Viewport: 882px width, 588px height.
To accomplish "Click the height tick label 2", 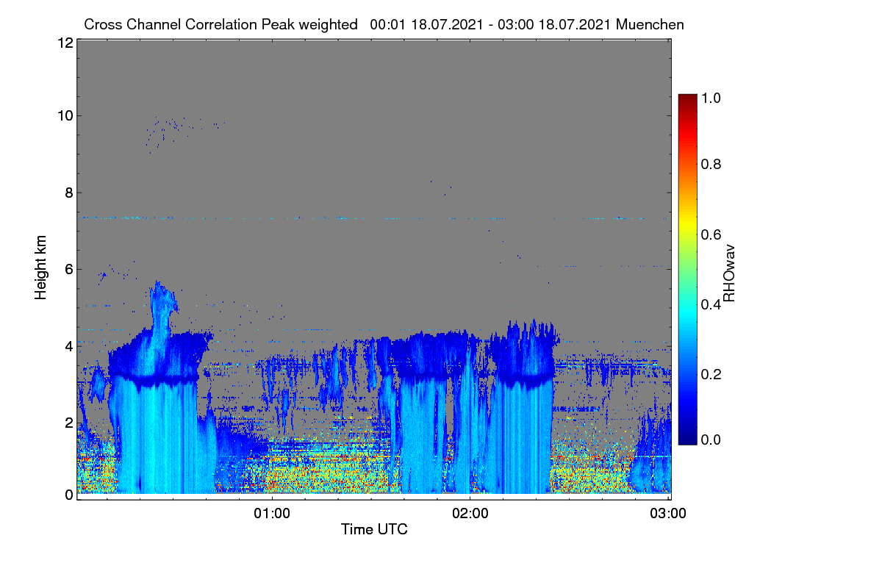I will 68,422.
